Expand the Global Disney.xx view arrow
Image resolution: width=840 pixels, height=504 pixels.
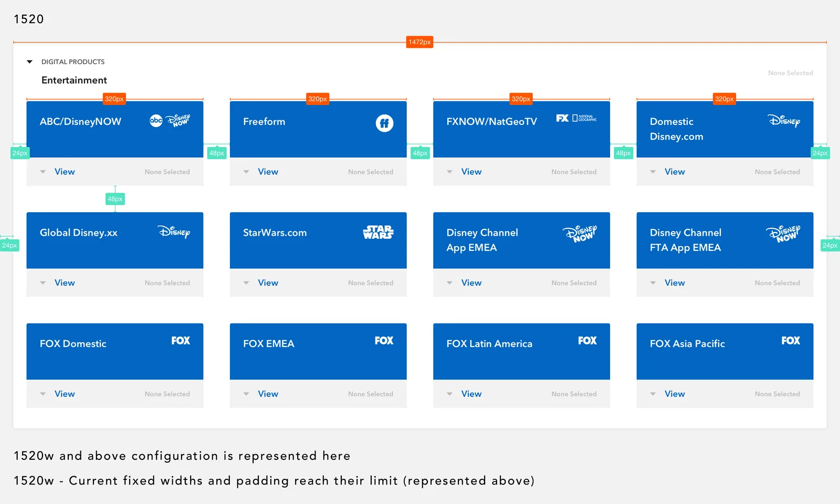43,283
